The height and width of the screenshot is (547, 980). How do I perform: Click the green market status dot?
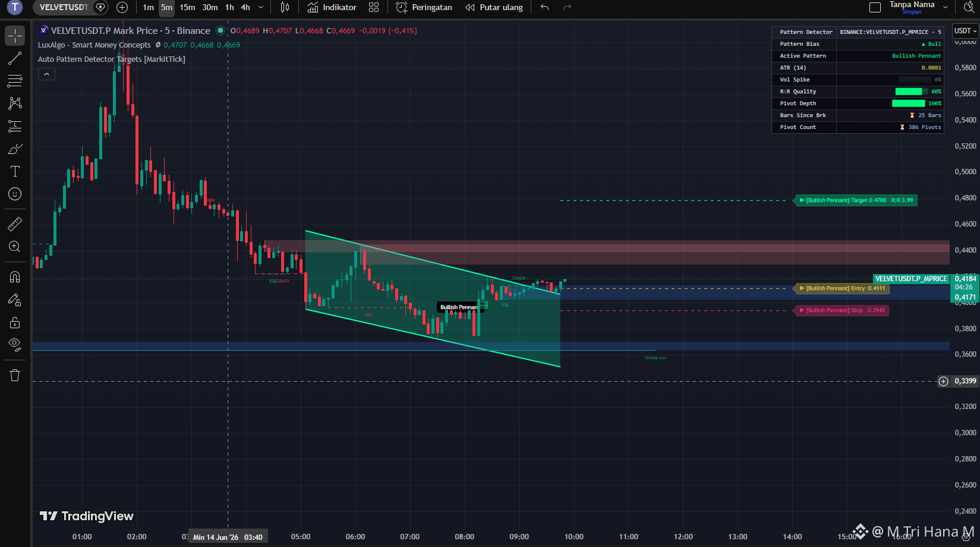point(220,31)
